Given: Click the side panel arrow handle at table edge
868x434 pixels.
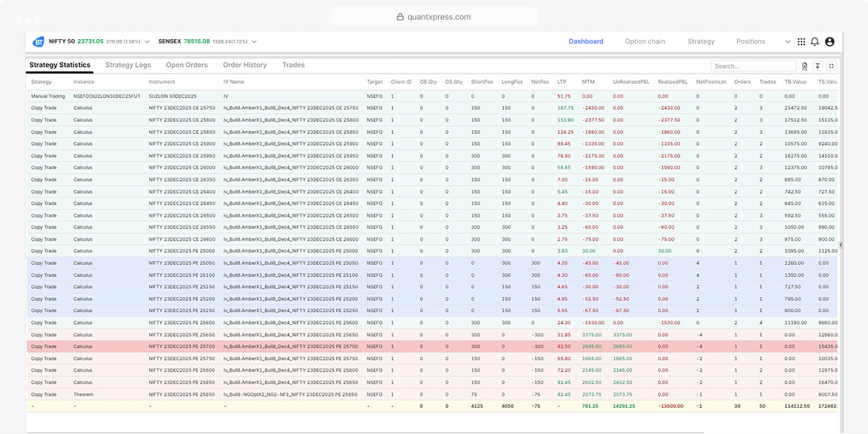Looking at the screenshot, I should [841, 244].
